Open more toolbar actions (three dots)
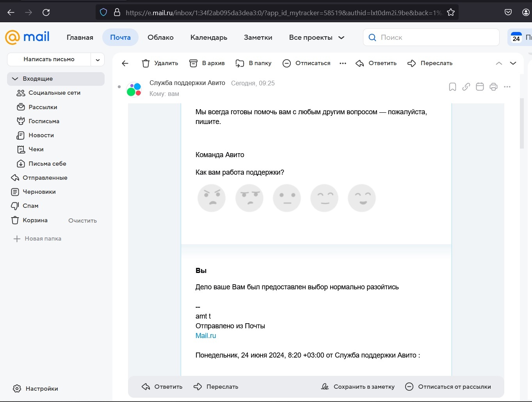This screenshot has height=402, width=532. click(x=343, y=63)
